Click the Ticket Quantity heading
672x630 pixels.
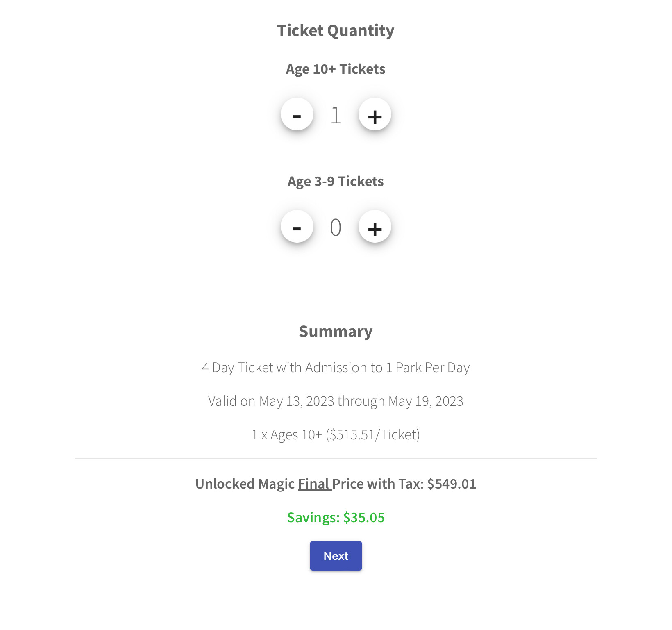(336, 31)
